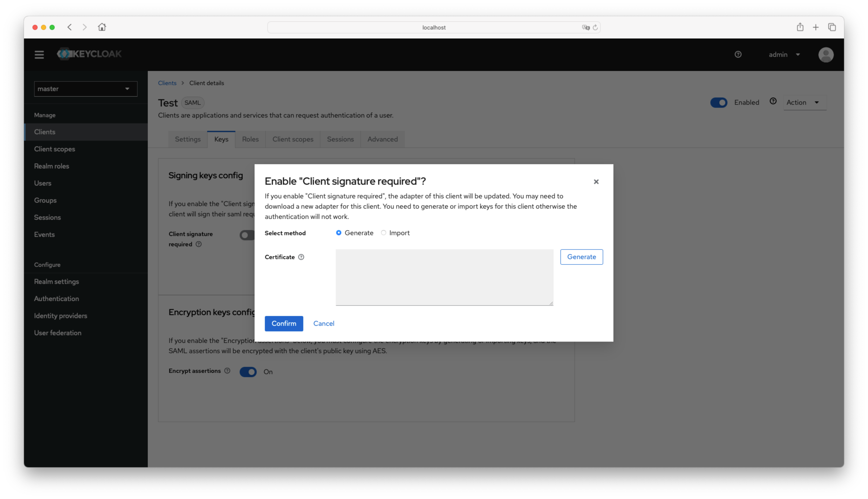Open Identity providers in the sidebar
Viewport: 868px width, 499px height.
(86, 316)
